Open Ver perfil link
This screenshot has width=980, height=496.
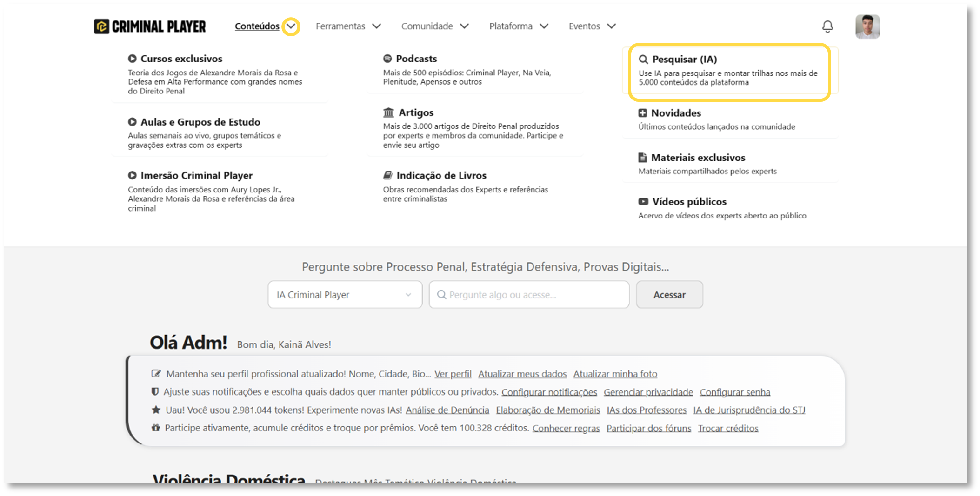452,374
